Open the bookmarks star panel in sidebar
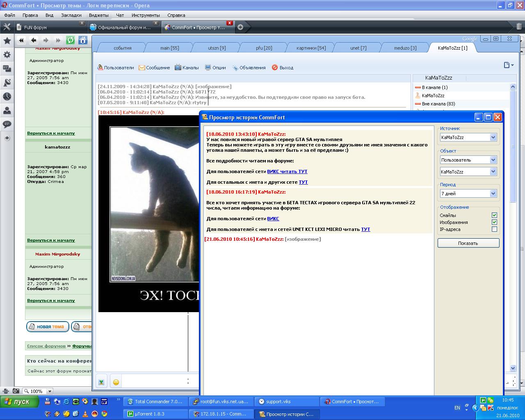 [x=7, y=41]
